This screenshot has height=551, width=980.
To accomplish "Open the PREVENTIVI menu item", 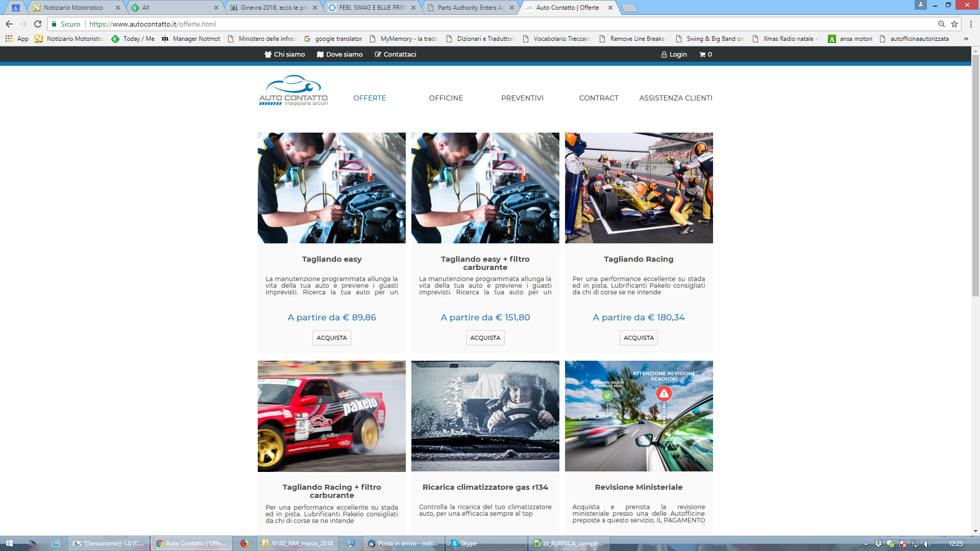I will 522,98.
